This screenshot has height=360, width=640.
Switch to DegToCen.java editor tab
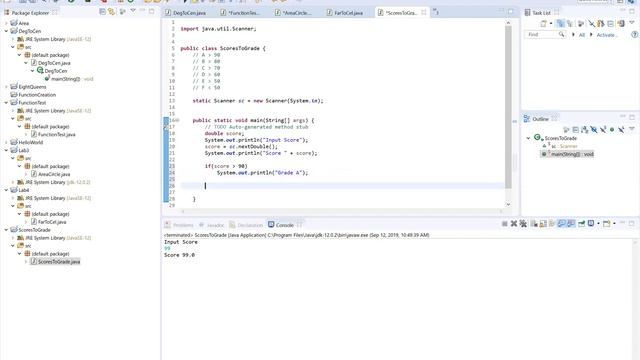(x=189, y=13)
